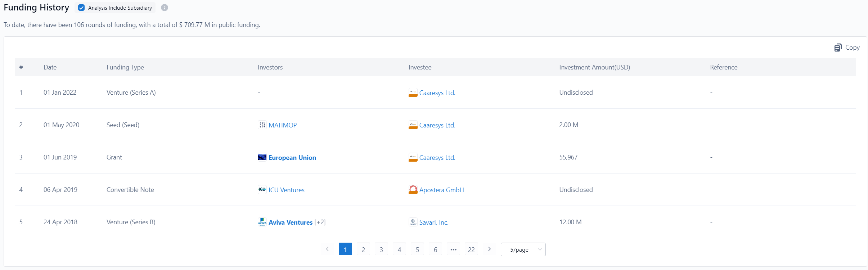Click the European Union flag icon
Viewport: 868px width, 270px height.
pyautogui.click(x=262, y=157)
